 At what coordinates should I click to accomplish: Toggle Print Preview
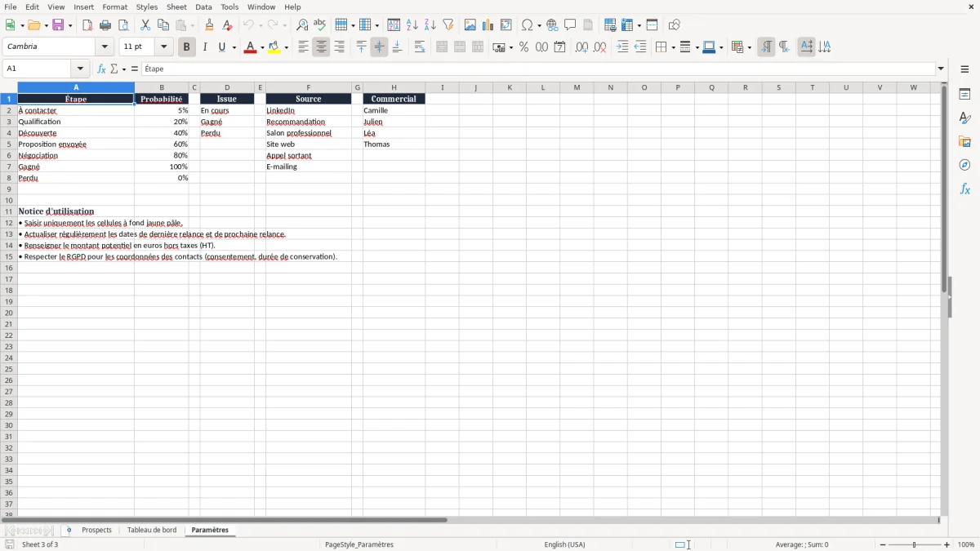pos(123,25)
